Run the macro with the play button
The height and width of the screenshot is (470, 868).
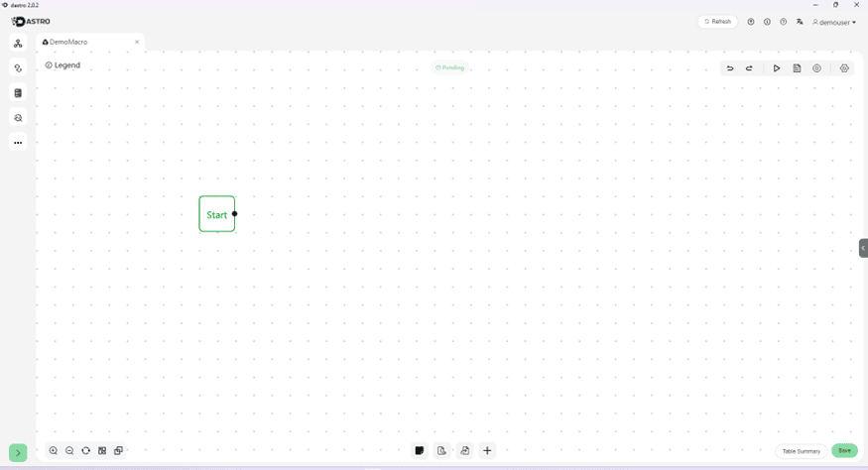(x=777, y=68)
